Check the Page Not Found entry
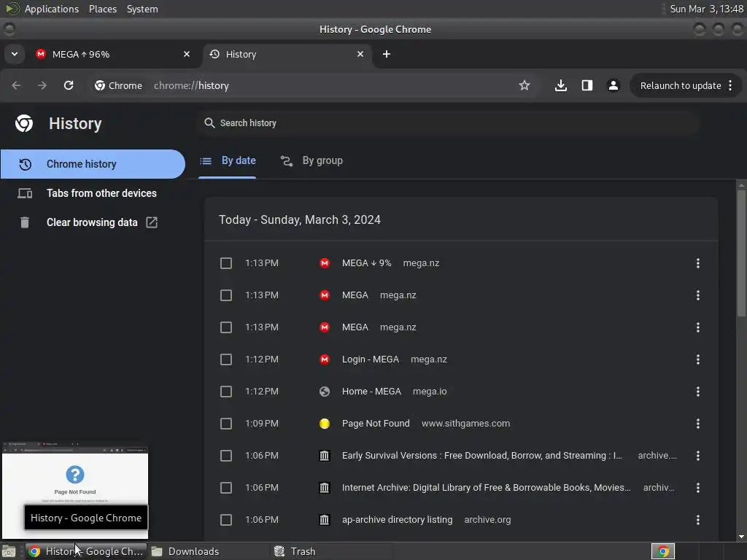This screenshot has width=747, height=560. coord(226,424)
